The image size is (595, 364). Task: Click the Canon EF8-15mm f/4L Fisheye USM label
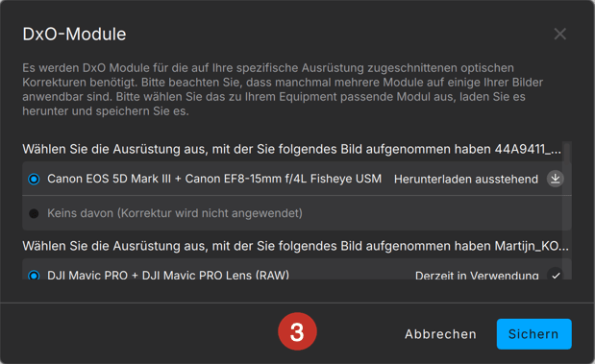[x=283, y=179]
